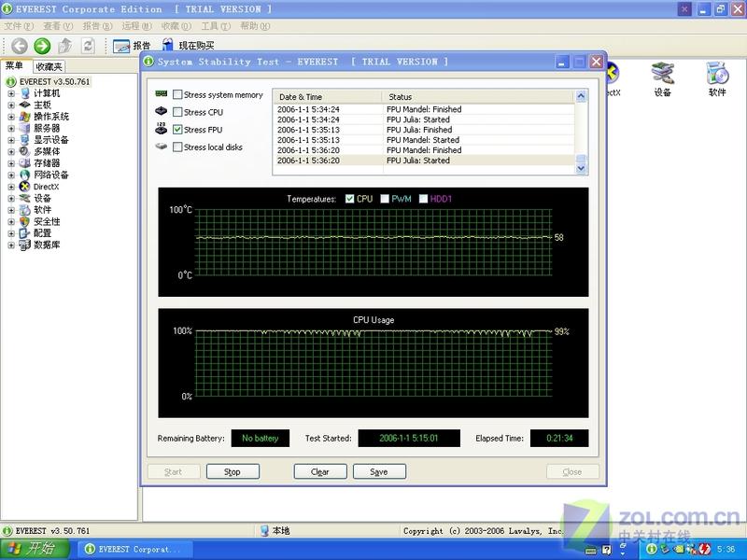Switch to the 菜单 tab
Image resolution: width=747 pixels, height=560 pixels.
click(x=15, y=65)
